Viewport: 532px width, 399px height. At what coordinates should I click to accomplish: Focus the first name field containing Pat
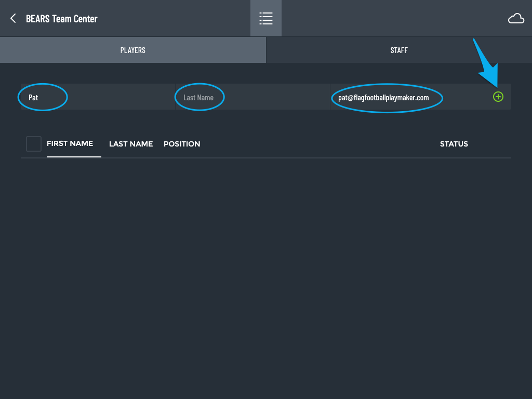[98, 97]
